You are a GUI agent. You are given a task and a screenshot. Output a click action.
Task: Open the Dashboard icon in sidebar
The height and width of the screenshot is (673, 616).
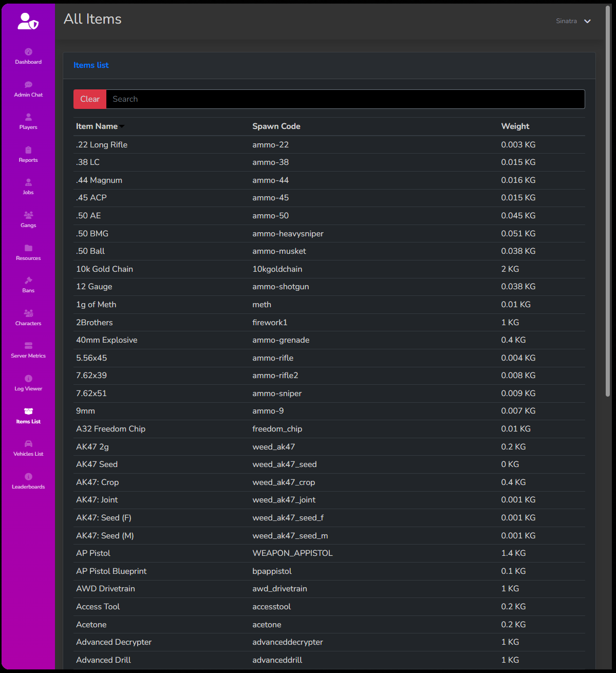tap(28, 52)
